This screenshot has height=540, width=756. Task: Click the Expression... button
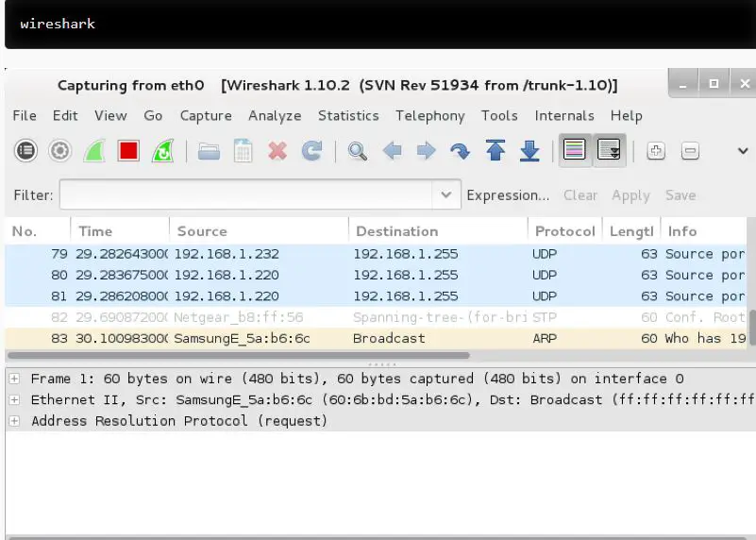tap(508, 195)
